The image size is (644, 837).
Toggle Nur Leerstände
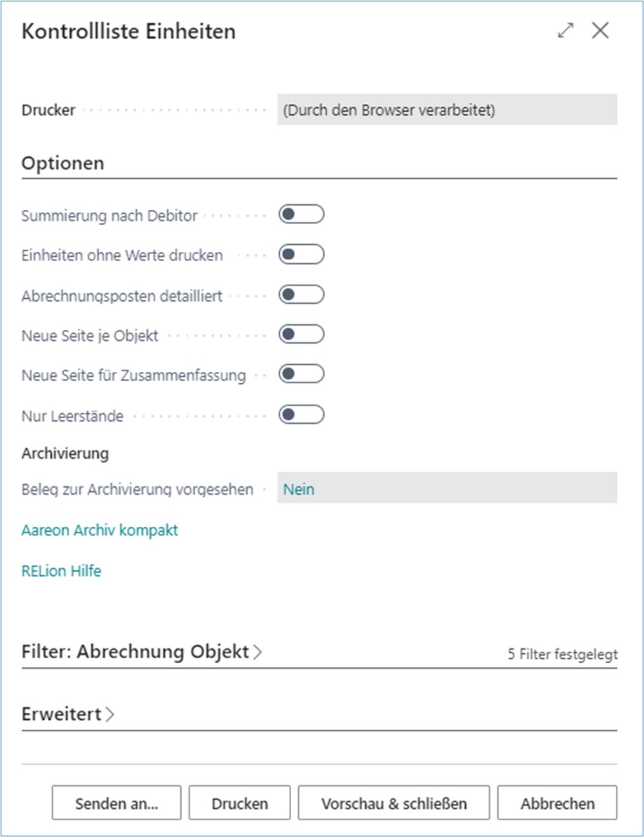point(300,415)
